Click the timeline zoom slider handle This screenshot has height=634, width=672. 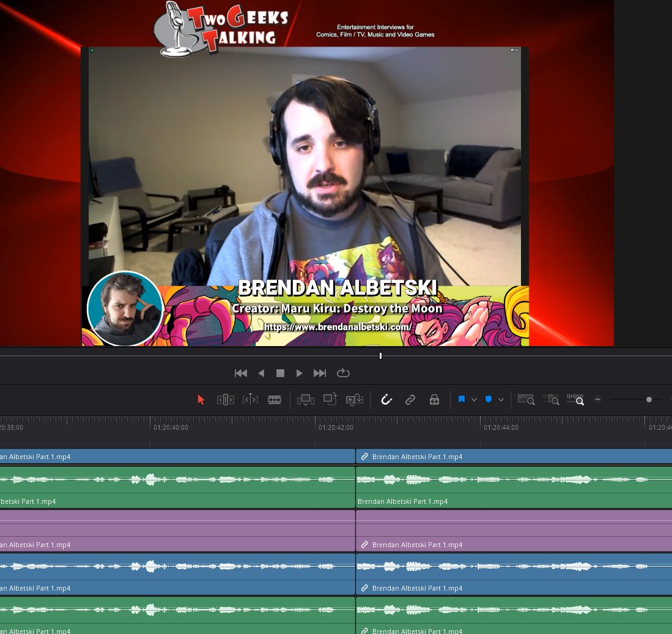[649, 399]
